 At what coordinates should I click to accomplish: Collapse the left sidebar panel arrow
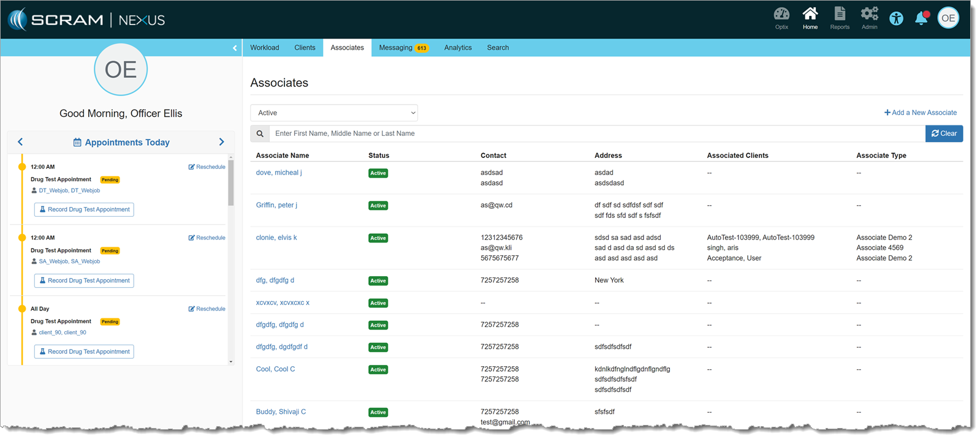click(x=235, y=48)
